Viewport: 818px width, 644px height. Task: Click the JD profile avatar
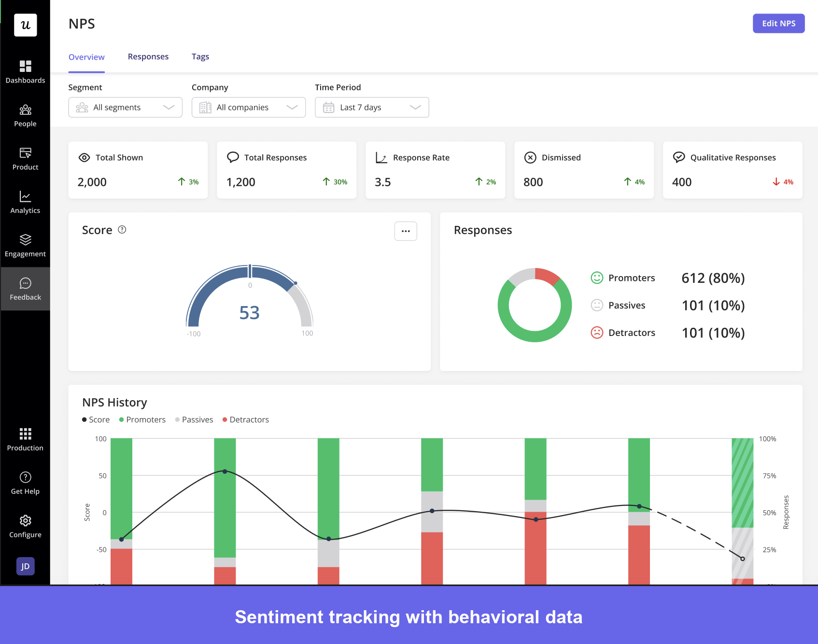tap(25, 566)
